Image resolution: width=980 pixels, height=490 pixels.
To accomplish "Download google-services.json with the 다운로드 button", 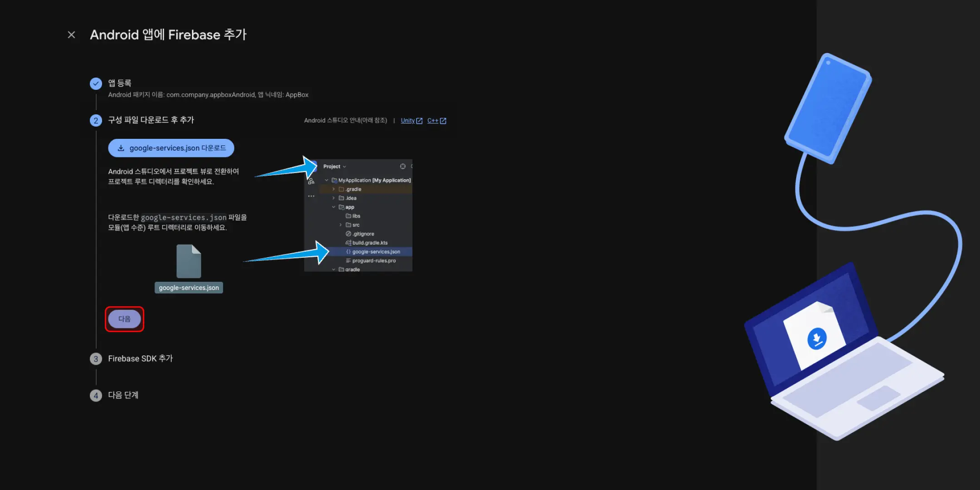I will click(171, 148).
